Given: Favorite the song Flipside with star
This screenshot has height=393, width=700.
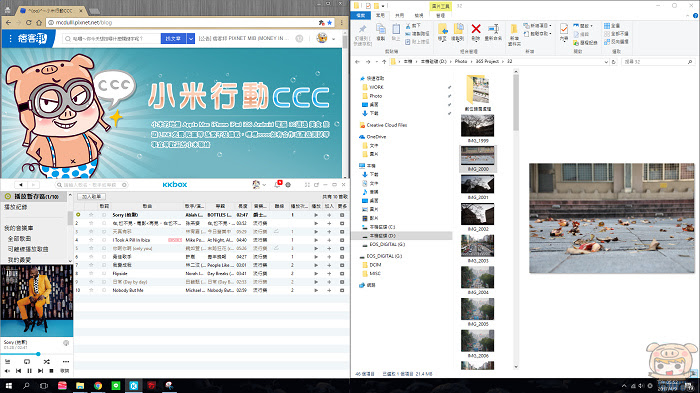Looking at the screenshot, I should [x=92, y=273].
